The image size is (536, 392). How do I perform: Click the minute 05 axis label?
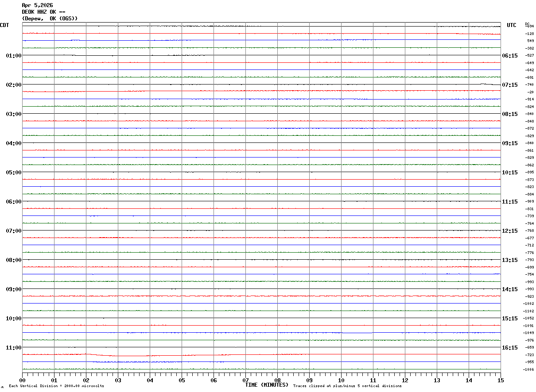click(182, 380)
